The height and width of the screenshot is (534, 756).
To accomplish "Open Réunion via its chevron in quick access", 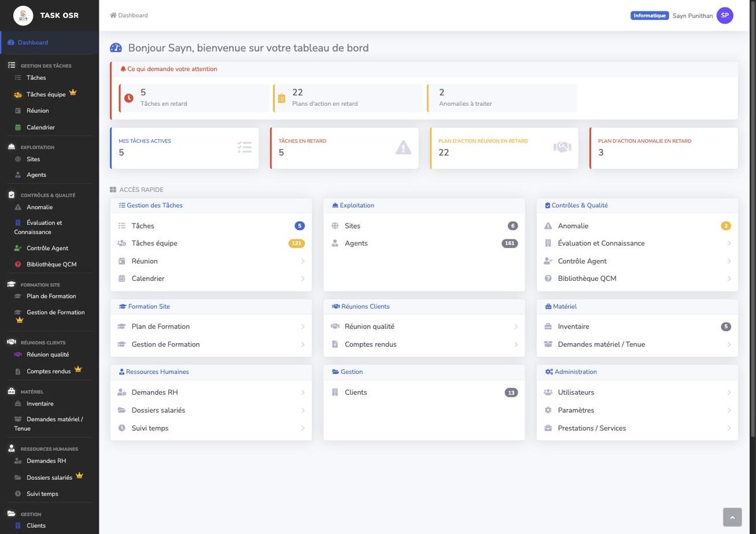I will click(302, 261).
